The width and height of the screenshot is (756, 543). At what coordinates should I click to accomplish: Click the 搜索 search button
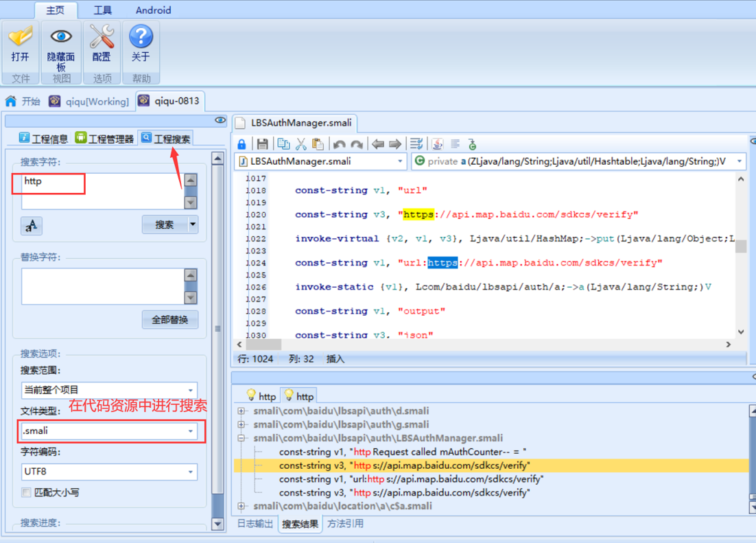click(x=165, y=224)
